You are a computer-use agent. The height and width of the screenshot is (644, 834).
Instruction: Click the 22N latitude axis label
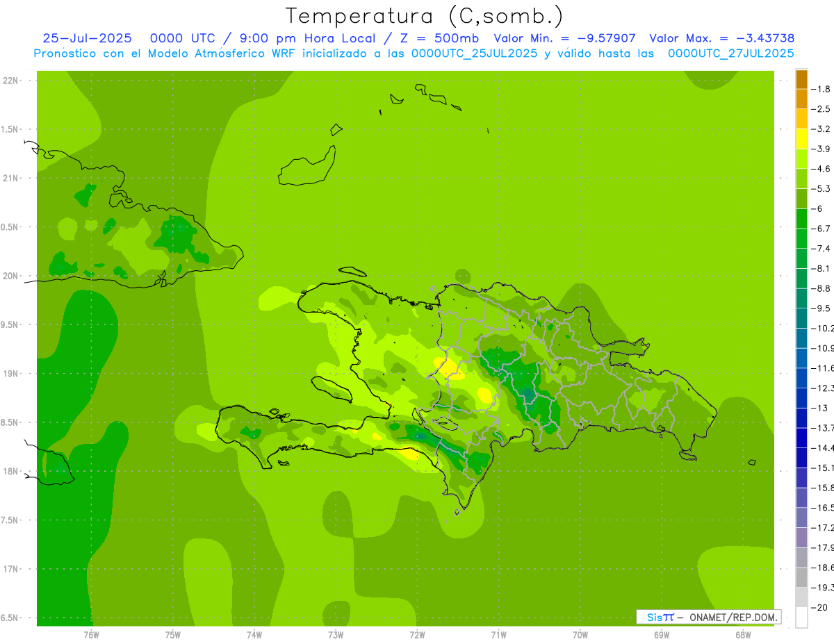[10, 81]
